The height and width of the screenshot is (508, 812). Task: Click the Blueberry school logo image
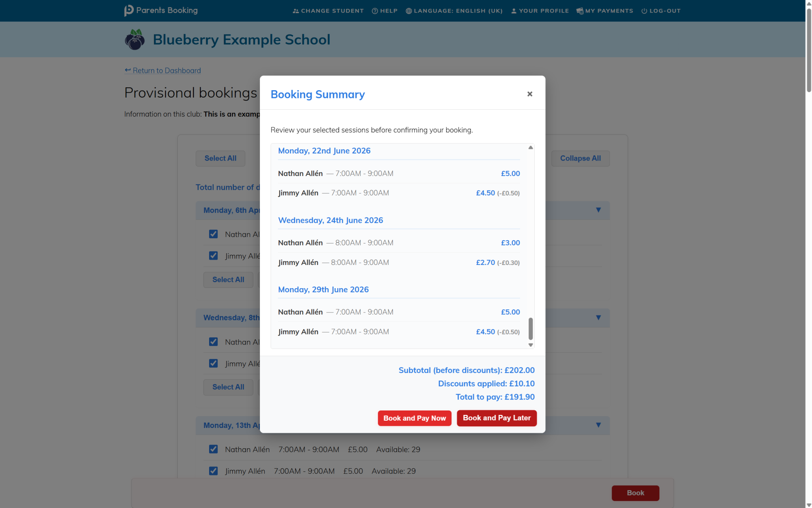135,40
